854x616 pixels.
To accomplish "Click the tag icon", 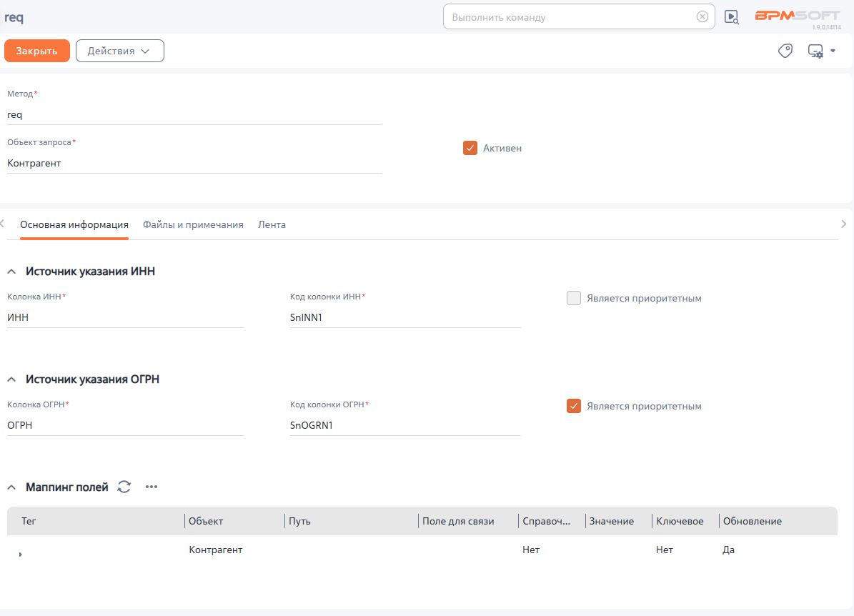I will click(785, 51).
